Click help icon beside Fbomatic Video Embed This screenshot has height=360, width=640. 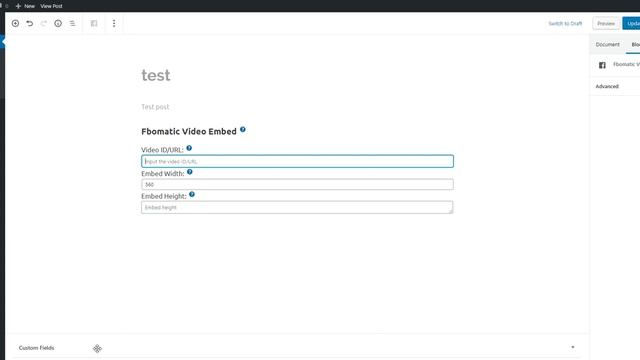(x=243, y=129)
